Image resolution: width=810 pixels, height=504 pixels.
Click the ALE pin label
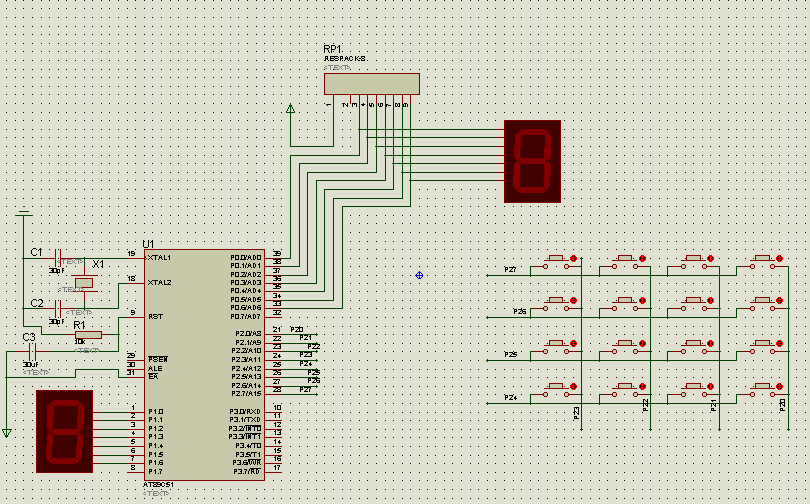click(x=155, y=368)
